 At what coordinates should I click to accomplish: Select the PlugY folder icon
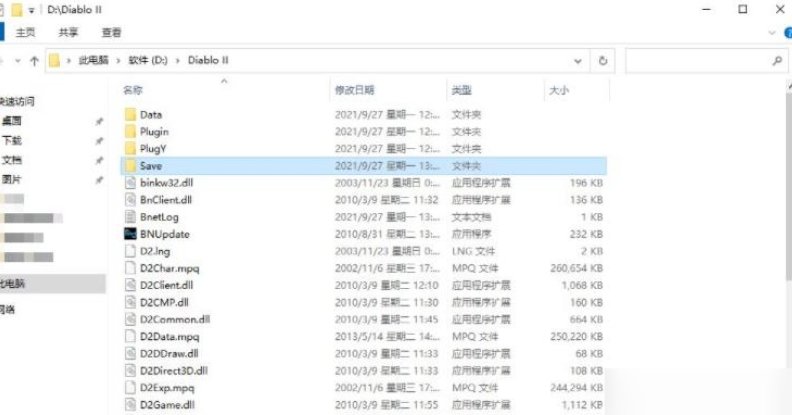coord(130,149)
